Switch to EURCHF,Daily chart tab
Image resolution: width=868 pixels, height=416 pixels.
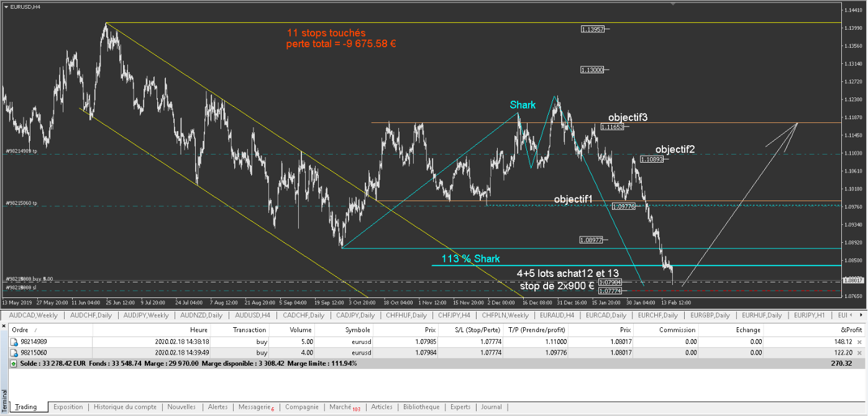pos(658,315)
